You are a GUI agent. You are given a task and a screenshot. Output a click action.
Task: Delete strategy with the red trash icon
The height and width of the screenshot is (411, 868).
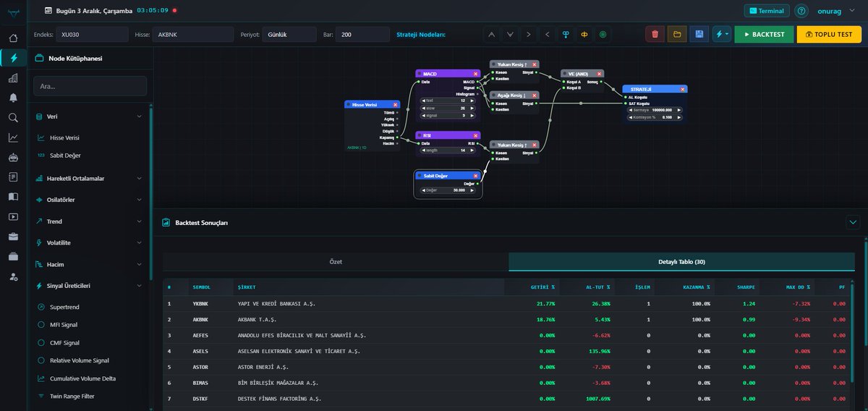(655, 34)
